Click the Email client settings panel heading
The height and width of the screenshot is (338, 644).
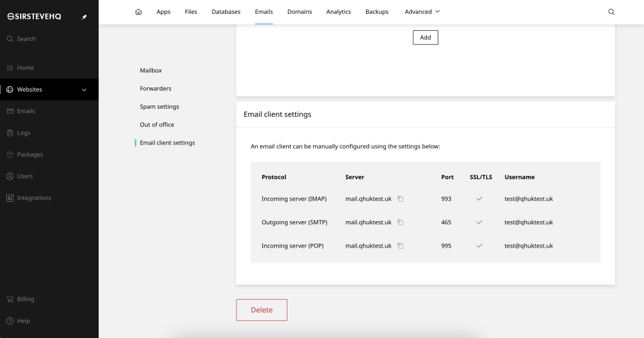click(277, 114)
